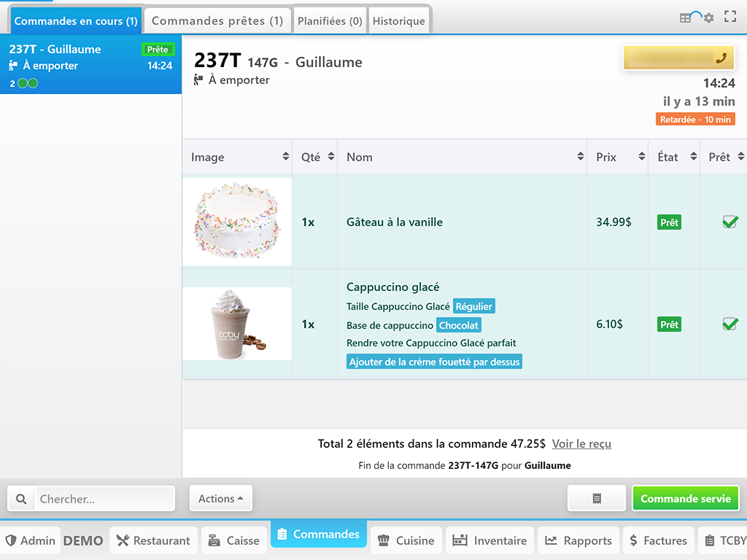The height and width of the screenshot is (560, 747).
Task: Open the Historique tab
Action: [398, 21]
